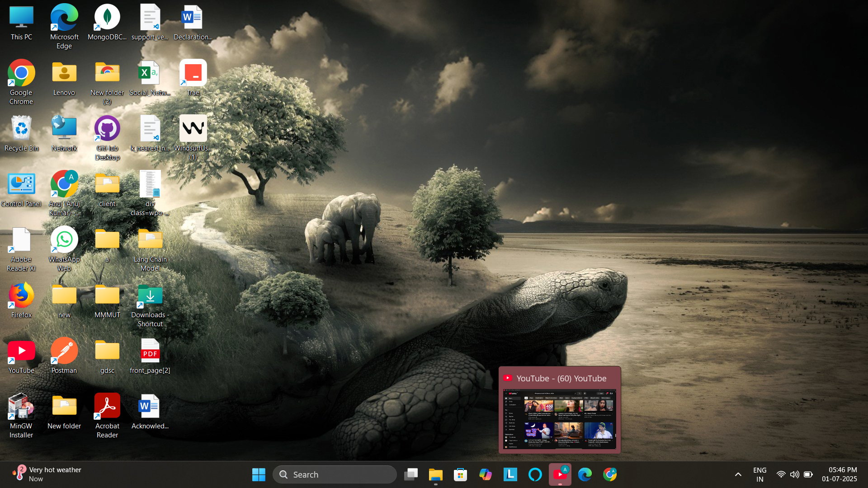
Task: Open the front_page[2] PDF file
Action: (x=150, y=351)
